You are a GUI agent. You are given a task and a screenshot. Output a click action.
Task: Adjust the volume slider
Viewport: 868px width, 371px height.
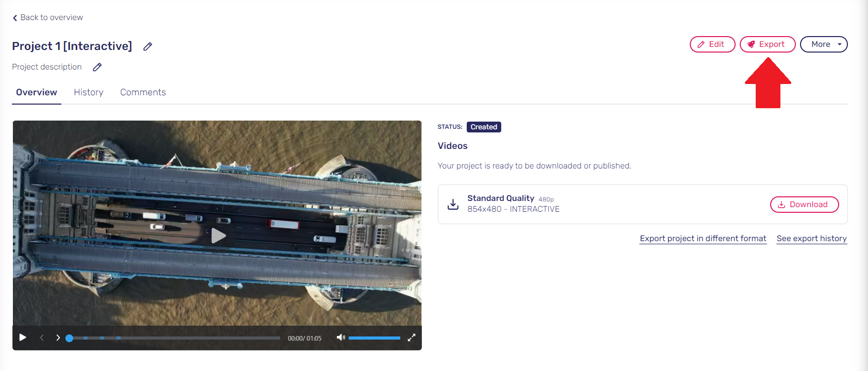[375, 338]
